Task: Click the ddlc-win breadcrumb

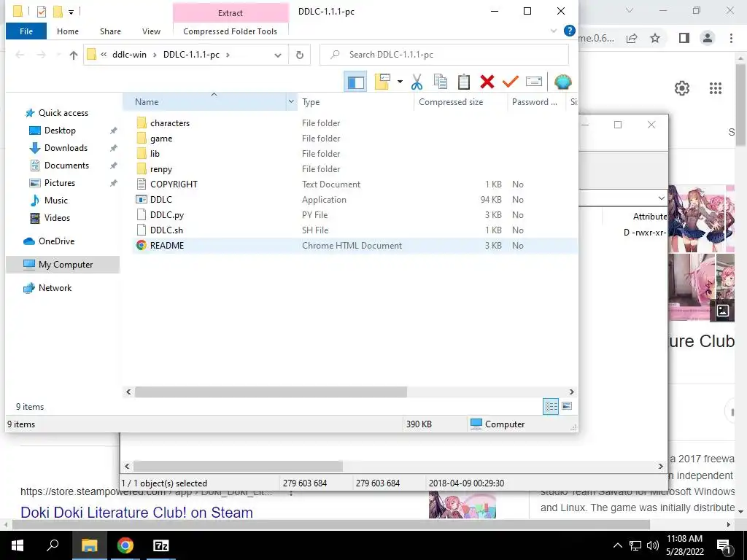Action: point(130,55)
